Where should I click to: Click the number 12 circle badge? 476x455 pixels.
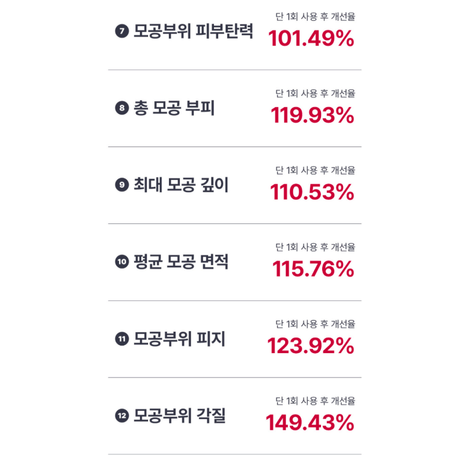[121, 416]
